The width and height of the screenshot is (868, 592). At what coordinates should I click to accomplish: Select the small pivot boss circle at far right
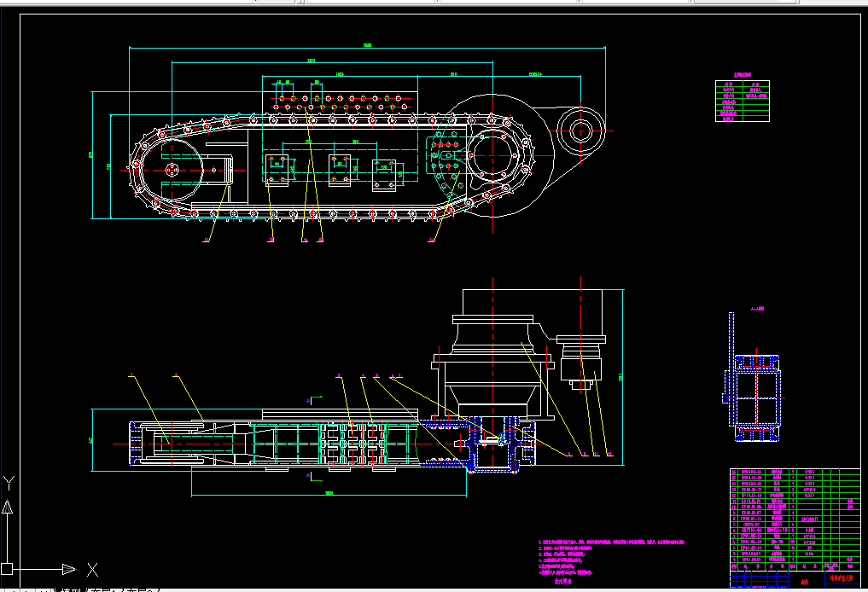pos(580,131)
